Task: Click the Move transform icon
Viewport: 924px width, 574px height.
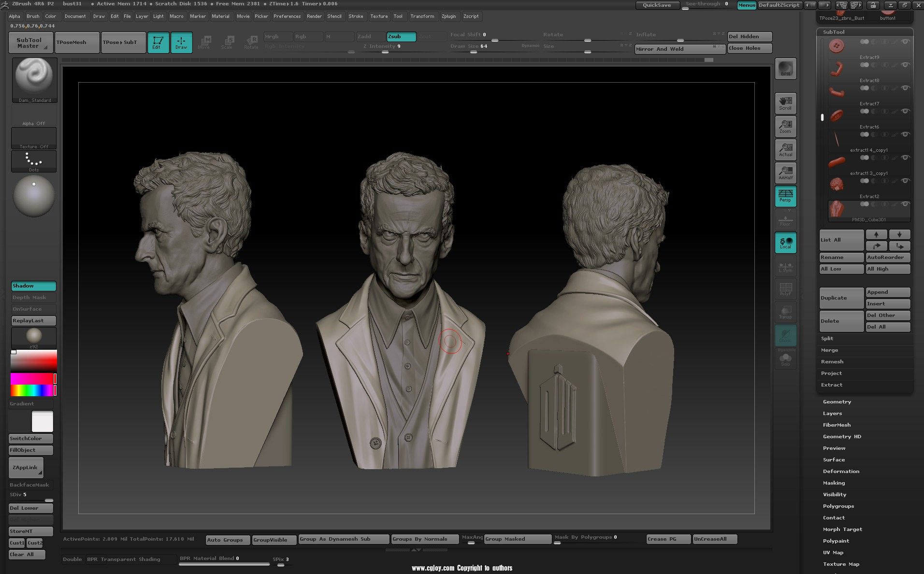Action: click(x=204, y=43)
